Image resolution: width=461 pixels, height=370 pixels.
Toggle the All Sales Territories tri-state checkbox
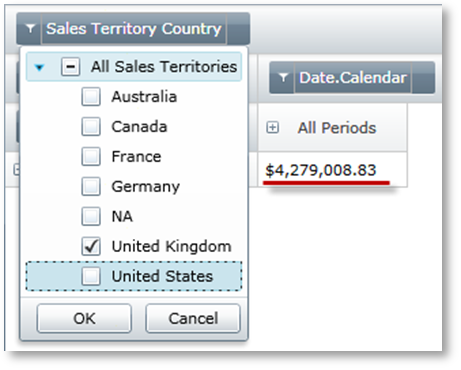click(x=70, y=67)
